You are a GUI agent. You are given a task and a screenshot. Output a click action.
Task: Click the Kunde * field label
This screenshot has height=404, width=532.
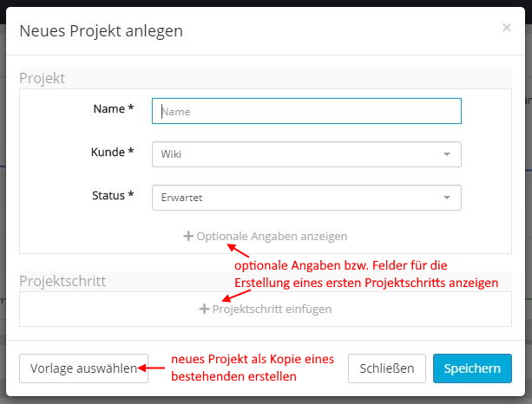(113, 153)
